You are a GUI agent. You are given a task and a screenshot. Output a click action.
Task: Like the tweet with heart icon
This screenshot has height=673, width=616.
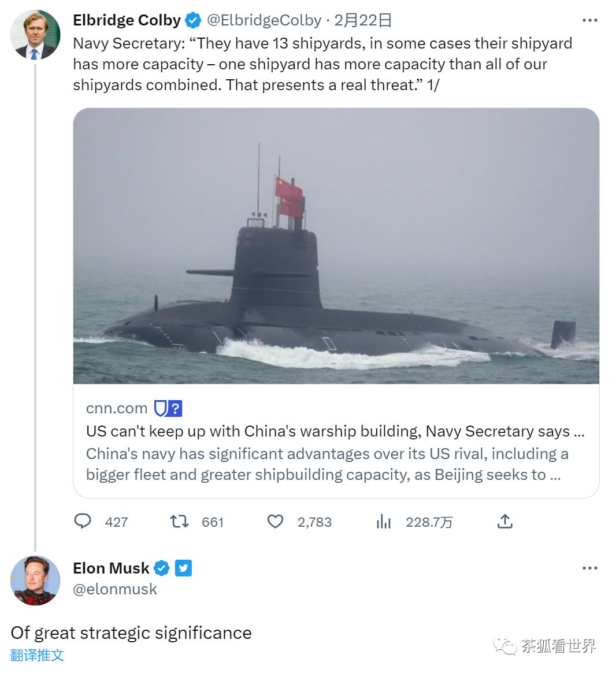click(x=275, y=522)
